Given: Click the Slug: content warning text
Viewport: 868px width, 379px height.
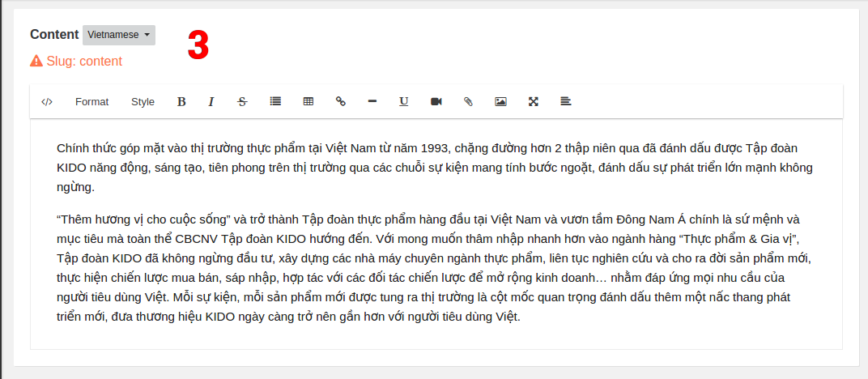Looking at the screenshot, I should tap(84, 61).
